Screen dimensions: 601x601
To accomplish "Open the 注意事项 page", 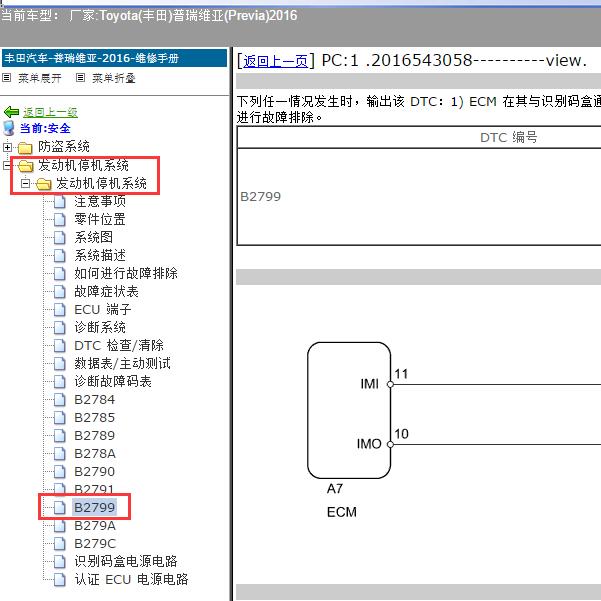I will (x=100, y=201).
